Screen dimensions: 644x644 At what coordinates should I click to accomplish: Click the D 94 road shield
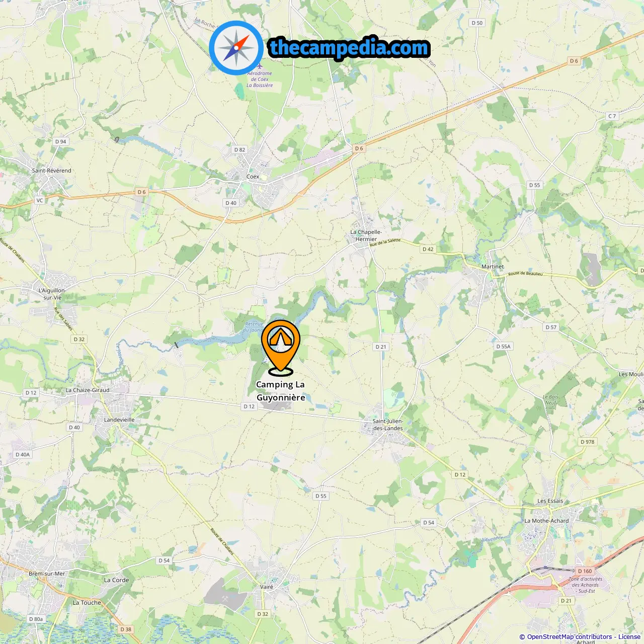click(60, 141)
